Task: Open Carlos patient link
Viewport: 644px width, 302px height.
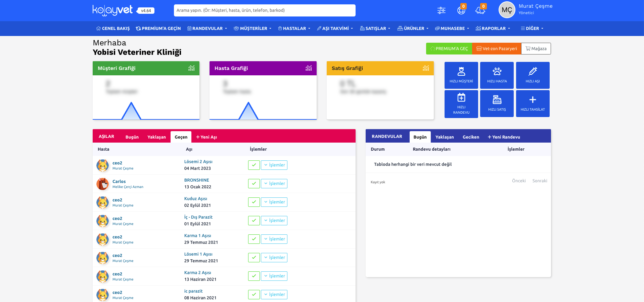Action: [119, 181]
